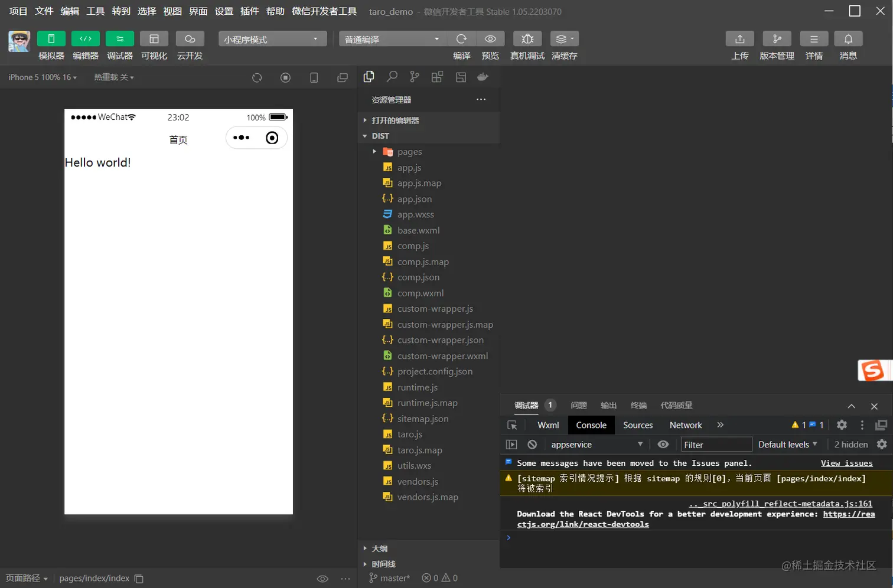Toggle the editor panel button
The width and height of the screenshot is (893, 588).
pos(86,39)
